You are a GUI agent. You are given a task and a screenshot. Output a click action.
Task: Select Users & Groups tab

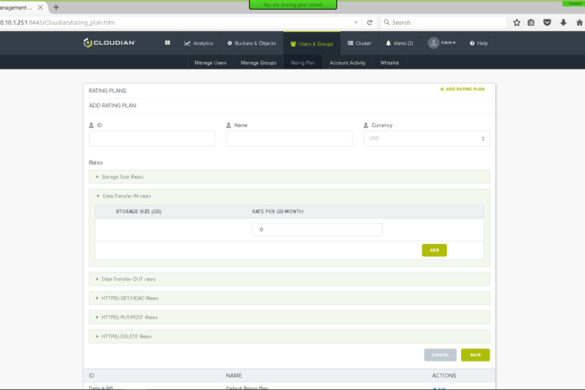point(312,44)
